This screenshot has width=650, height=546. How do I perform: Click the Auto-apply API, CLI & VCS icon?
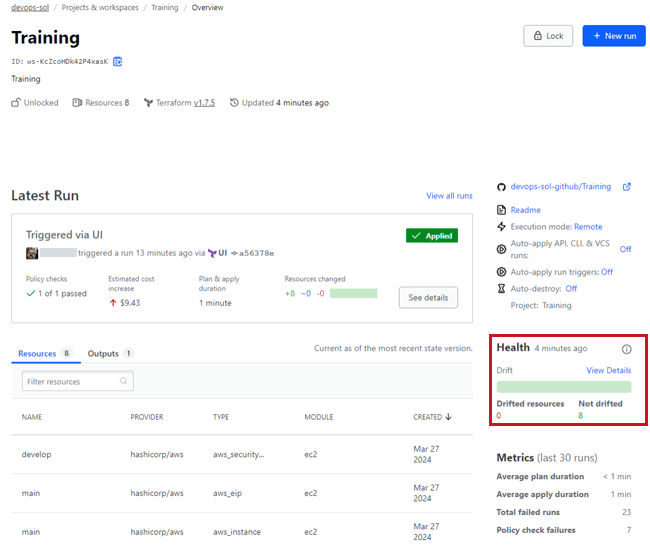pos(501,249)
